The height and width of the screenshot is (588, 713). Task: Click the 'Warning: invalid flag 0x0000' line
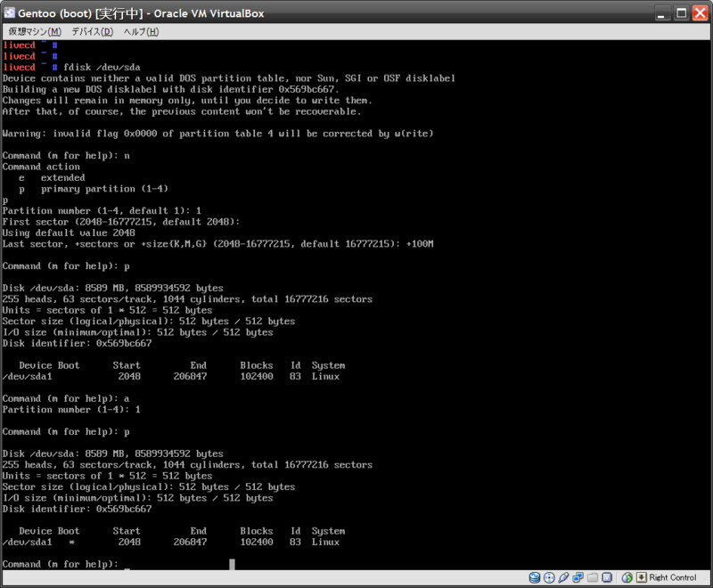pos(217,134)
